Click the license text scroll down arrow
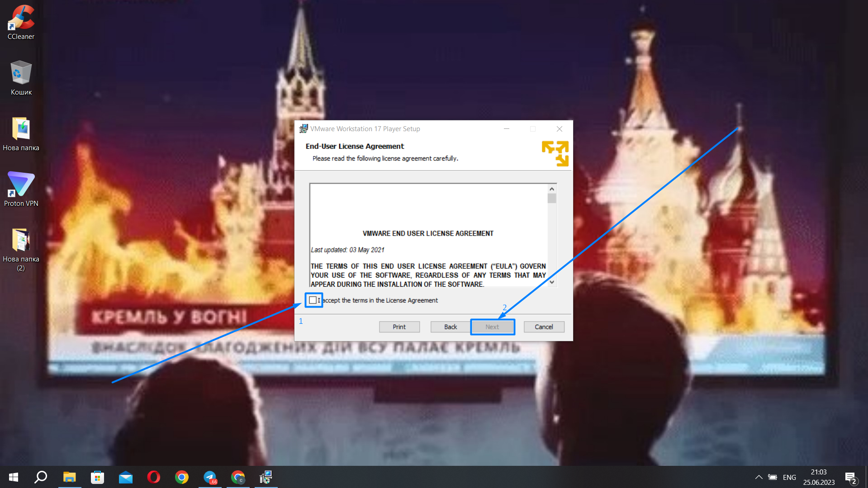 pyautogui.click(x=552, y=282)
